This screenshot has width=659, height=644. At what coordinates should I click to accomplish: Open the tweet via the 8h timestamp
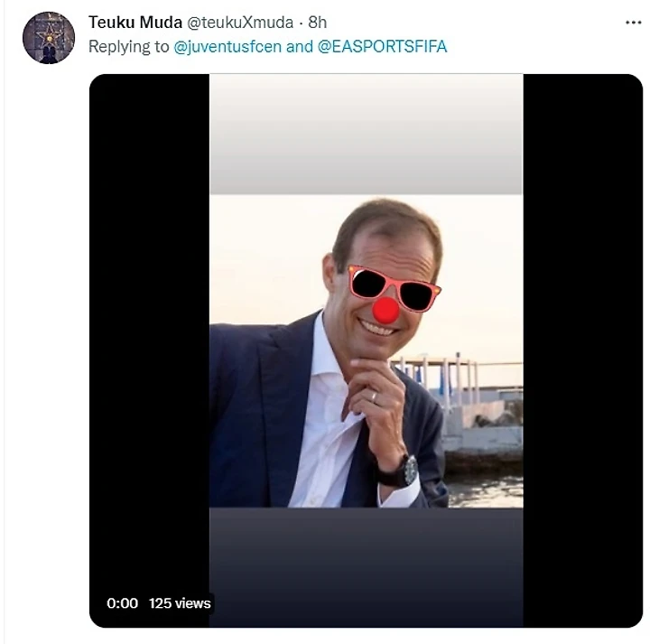(x=318, y=23)
